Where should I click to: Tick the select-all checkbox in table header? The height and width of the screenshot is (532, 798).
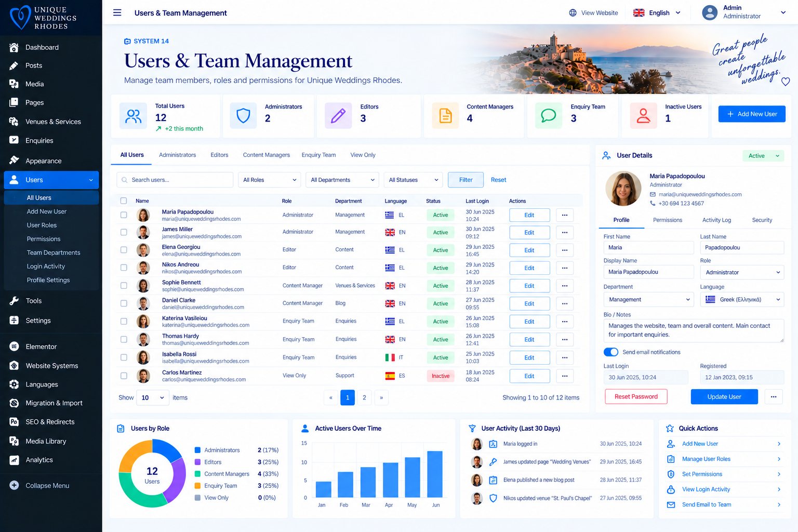[x=124, y=201]
